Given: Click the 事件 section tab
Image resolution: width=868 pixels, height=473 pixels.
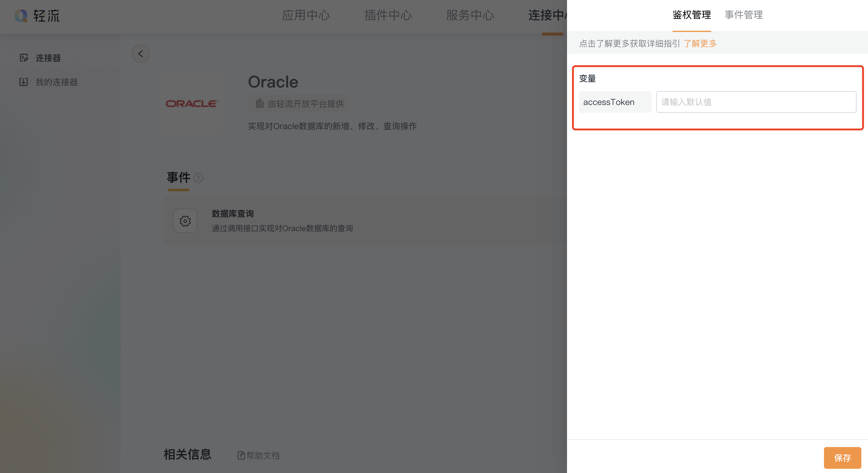Looking at the screenshot, I should coord(179,178).
